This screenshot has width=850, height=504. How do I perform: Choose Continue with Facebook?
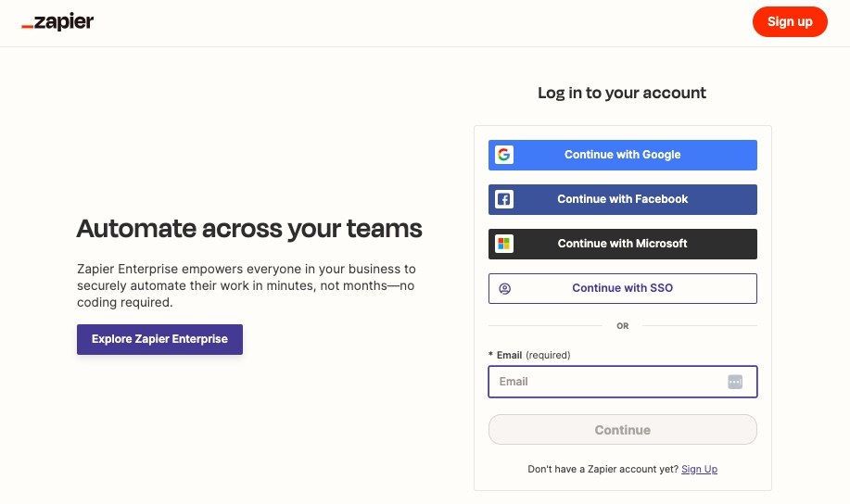623,199
